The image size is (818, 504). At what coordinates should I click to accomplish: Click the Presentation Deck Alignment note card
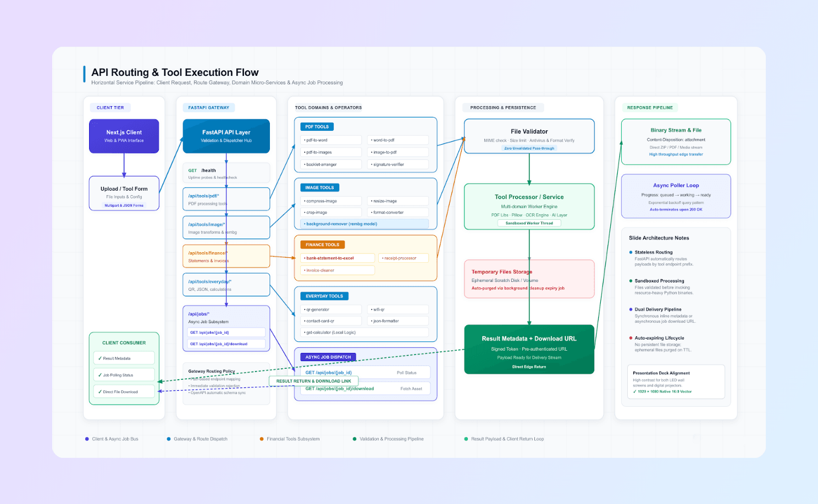pos(676,381)
